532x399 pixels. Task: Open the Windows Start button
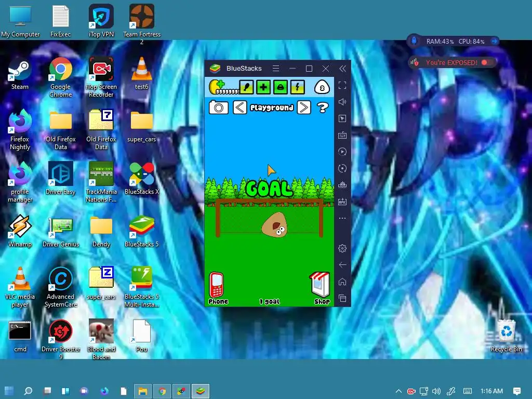[9, 391]
